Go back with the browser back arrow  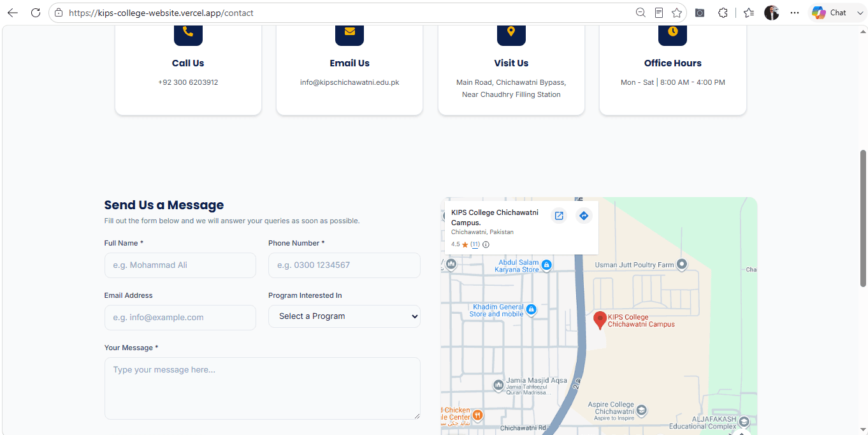(x=13, y=13)
